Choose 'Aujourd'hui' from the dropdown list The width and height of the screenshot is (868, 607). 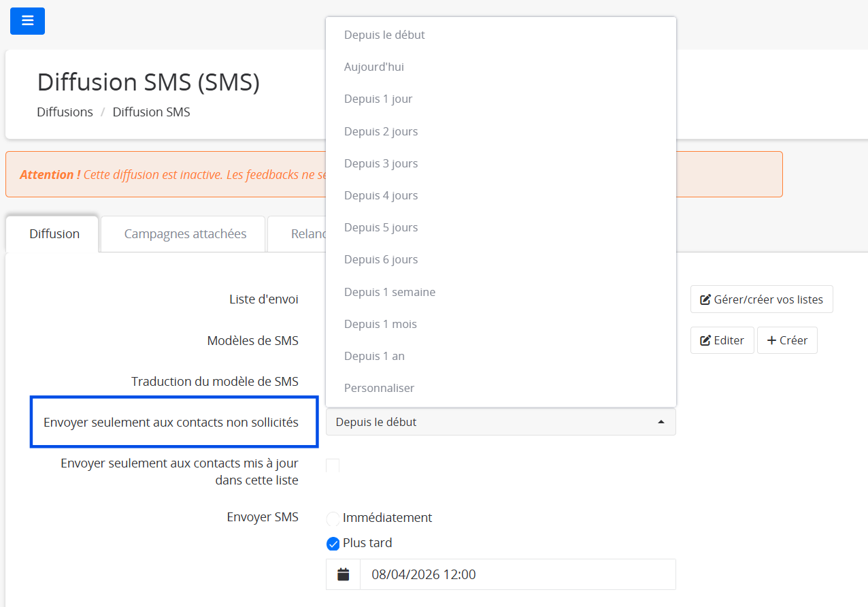[x=374, y=67]
